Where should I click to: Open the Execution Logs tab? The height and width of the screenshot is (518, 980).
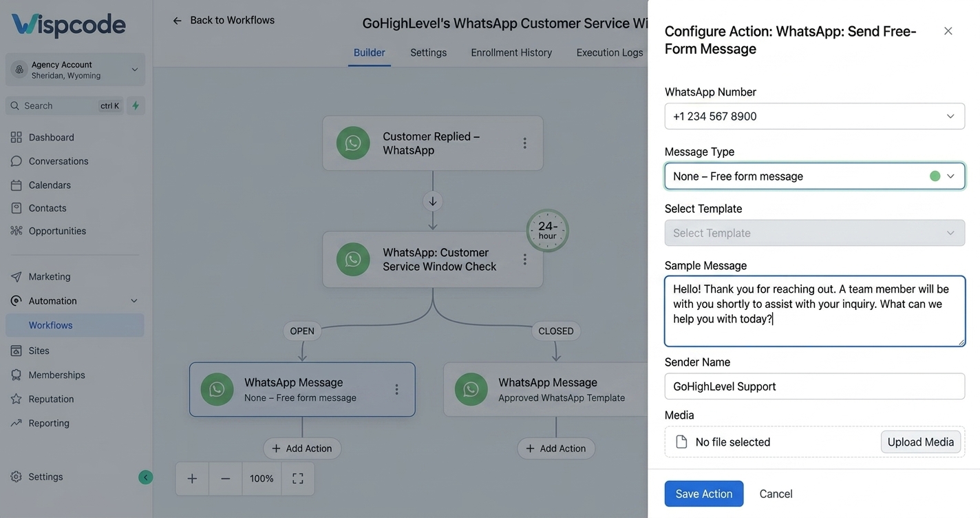(x=610, y=52)
